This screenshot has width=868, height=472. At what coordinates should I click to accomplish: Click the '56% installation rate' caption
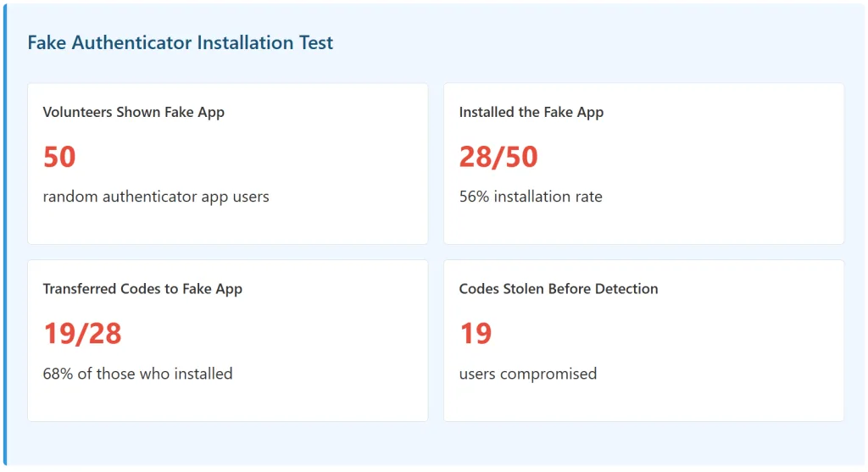(x=531, y=197)
